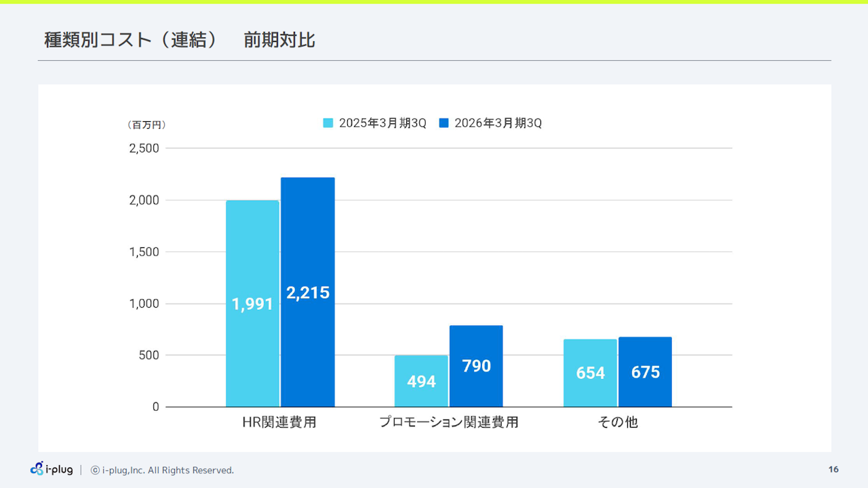868x488 pixels.
Task: Click the page number 16
Action: click(x=833, y=470)
